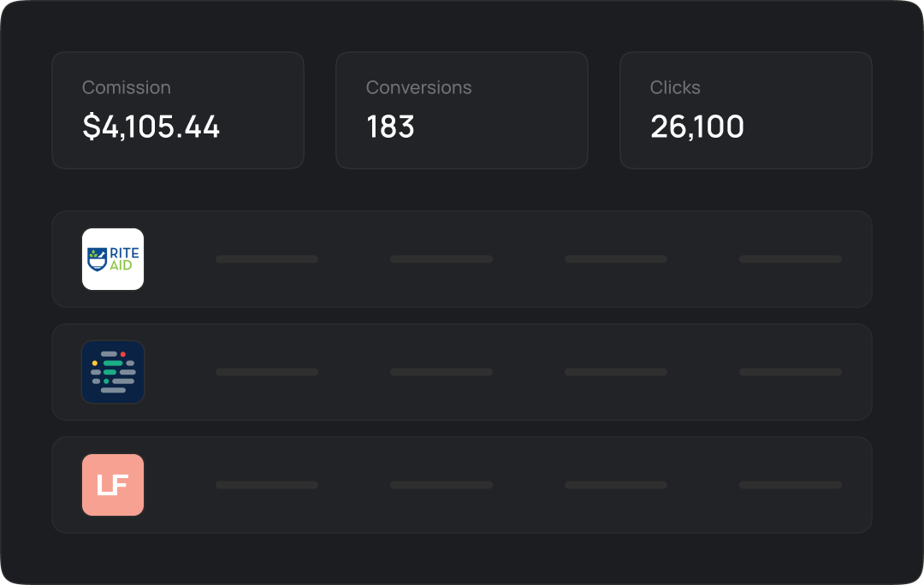Click the 26,100 clicks value
Screen dimensions: 924x585
(697, 127)
